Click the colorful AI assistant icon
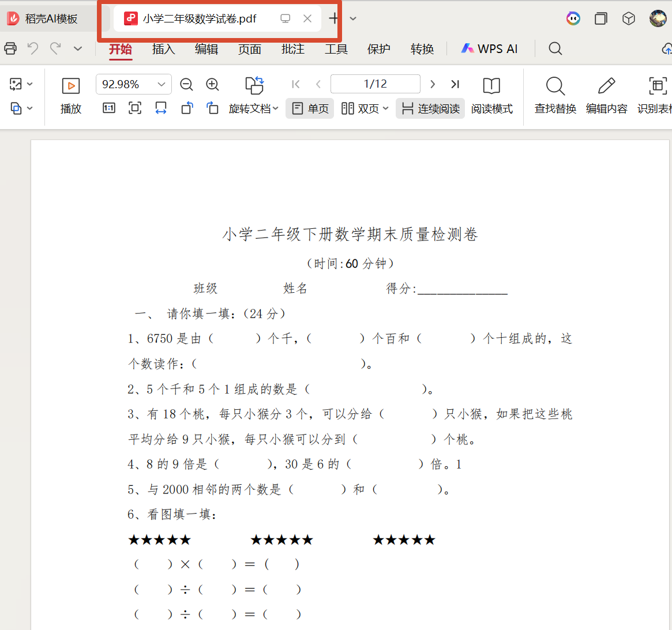This screenshot has height=630, width=672. (x=573, y=18)
